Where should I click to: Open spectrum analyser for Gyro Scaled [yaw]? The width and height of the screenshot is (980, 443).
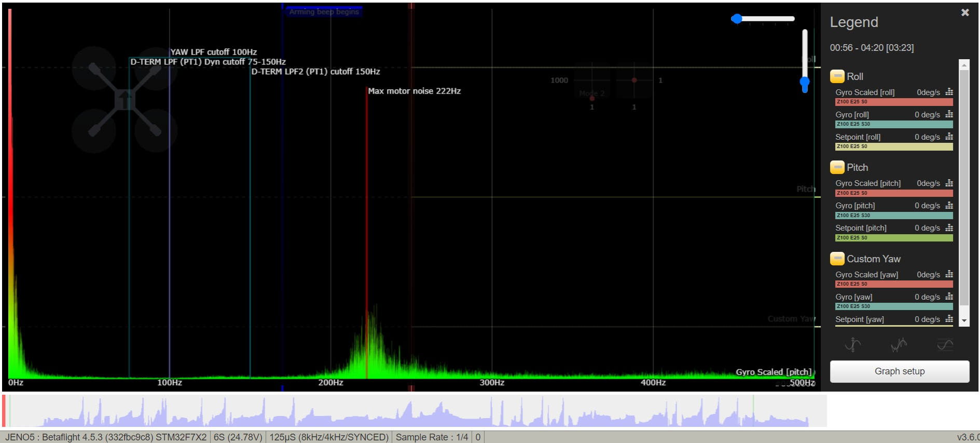949,274
